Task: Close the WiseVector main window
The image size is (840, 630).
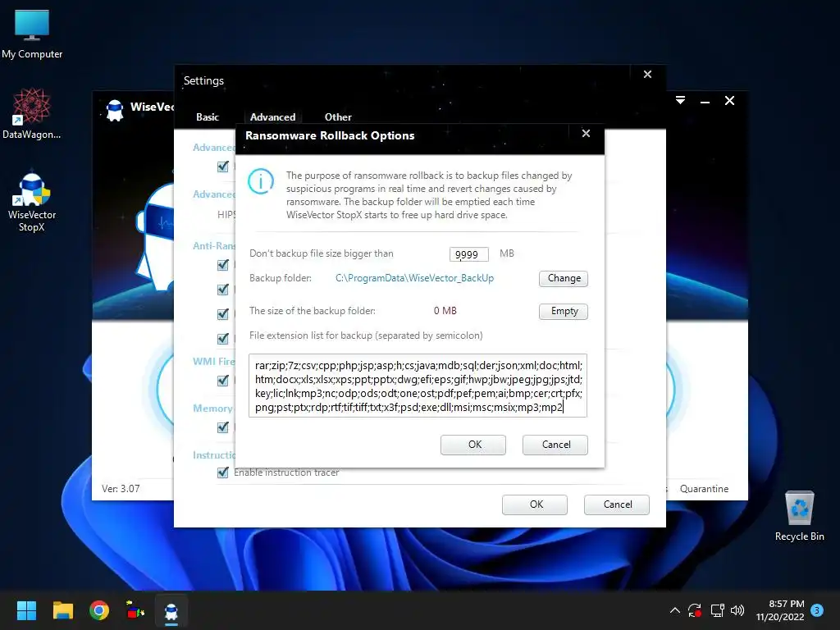Action: click(x=729, y=101)
